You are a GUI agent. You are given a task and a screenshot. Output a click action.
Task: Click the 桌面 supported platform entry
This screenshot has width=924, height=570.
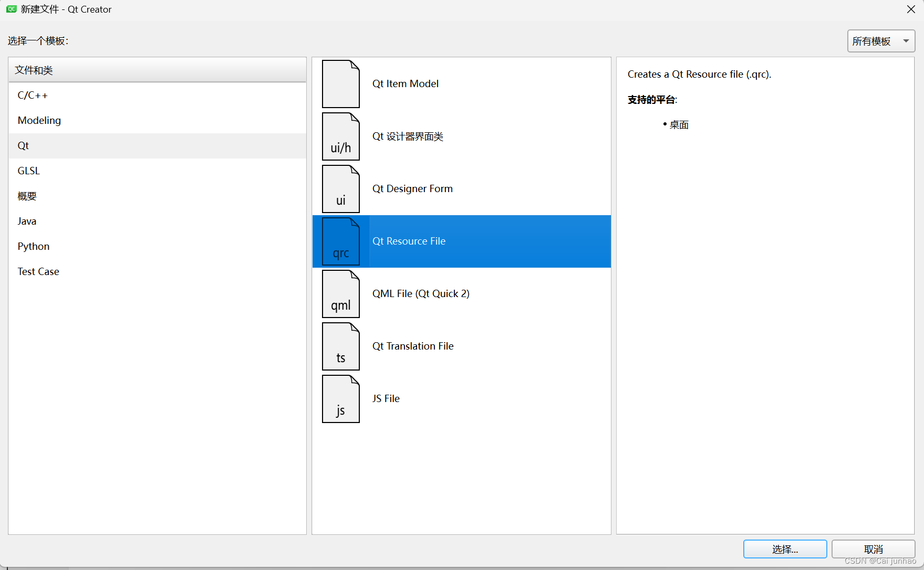[679, 125]
